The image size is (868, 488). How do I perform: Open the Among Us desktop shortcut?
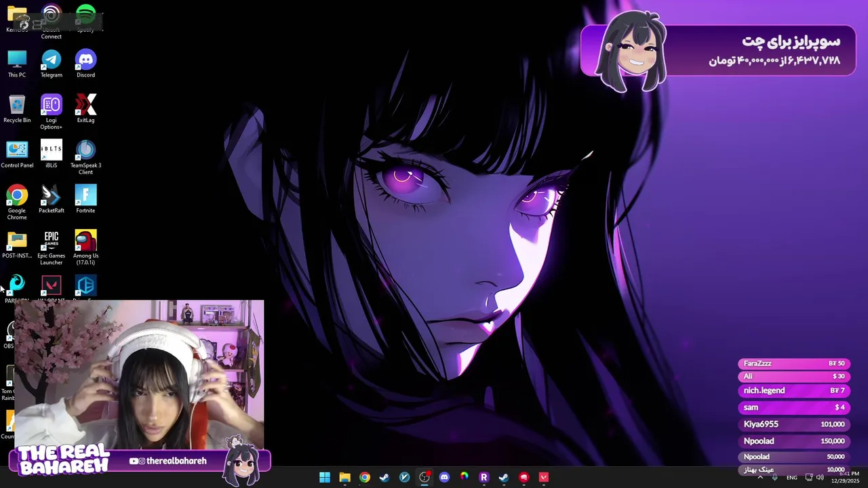(x=85, y=248)
